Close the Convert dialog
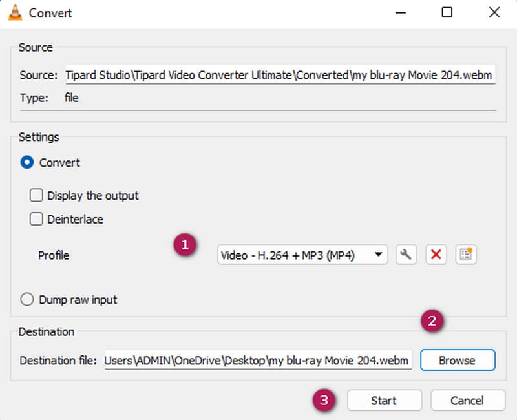 tap(494, 13)
